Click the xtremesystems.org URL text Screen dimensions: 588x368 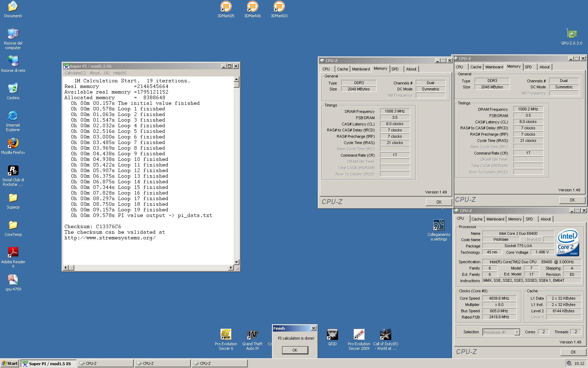tap(110, 238)
